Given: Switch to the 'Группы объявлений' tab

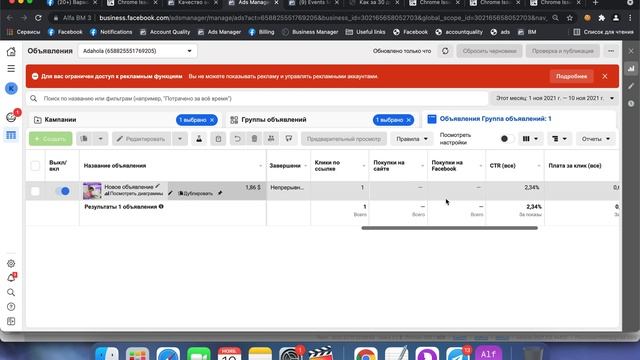Looking at the screenshot, I should (x=273, y=120).
